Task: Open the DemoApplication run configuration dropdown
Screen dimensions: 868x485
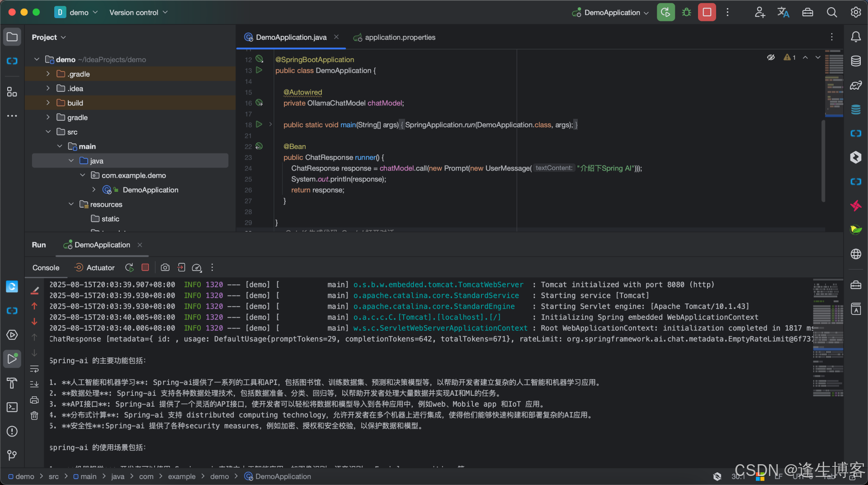Action: pyautogui.click(x=611, y=12)
